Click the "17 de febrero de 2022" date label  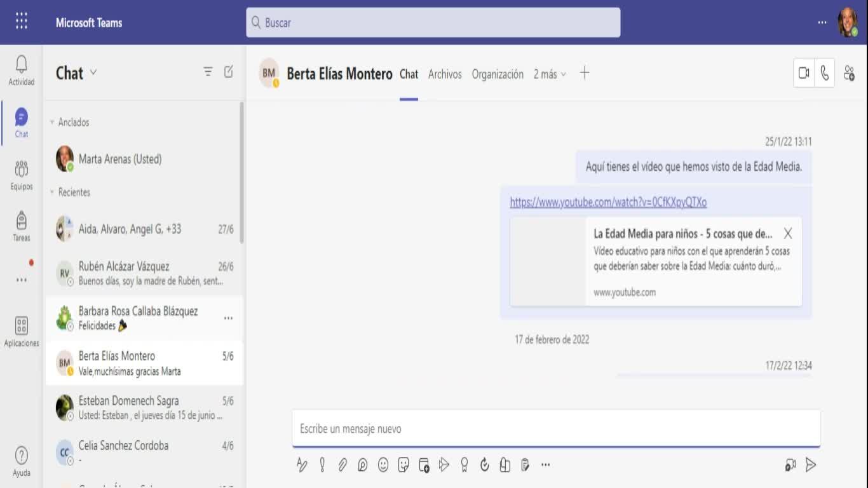click(x=552, y=339)
